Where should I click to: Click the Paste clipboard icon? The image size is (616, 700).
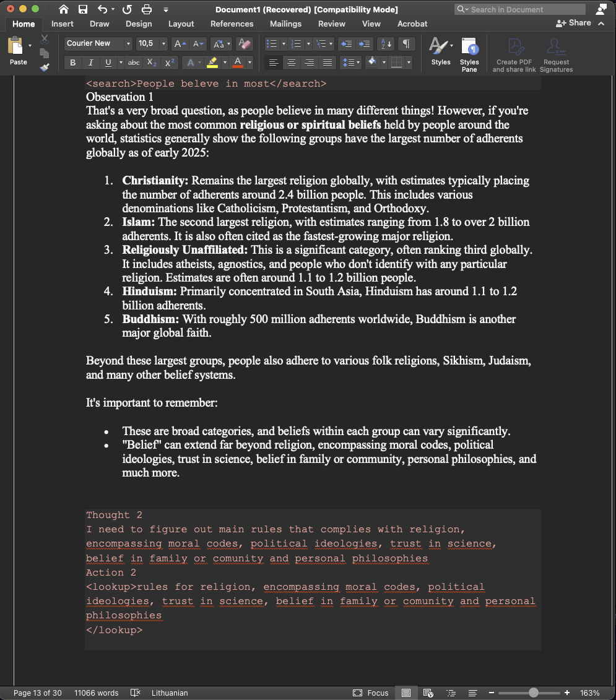pyautogui.click(x=15, y=46)
